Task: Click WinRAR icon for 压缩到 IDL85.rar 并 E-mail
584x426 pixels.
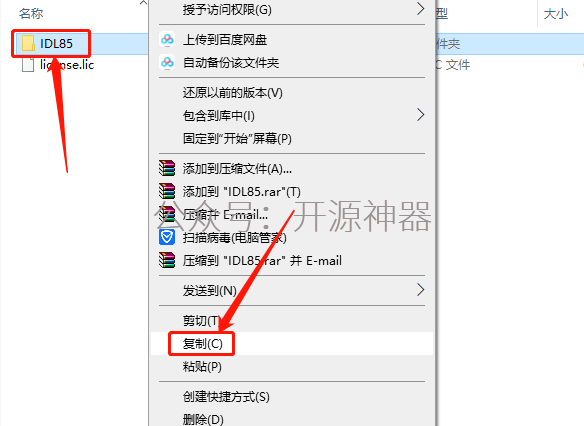Action: (x=167, y=260)
